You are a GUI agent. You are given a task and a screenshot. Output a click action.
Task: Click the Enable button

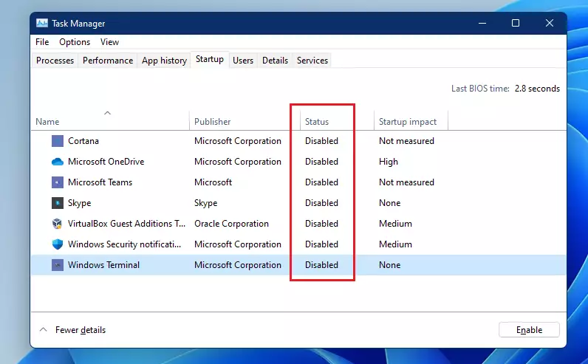pos(529,330)
